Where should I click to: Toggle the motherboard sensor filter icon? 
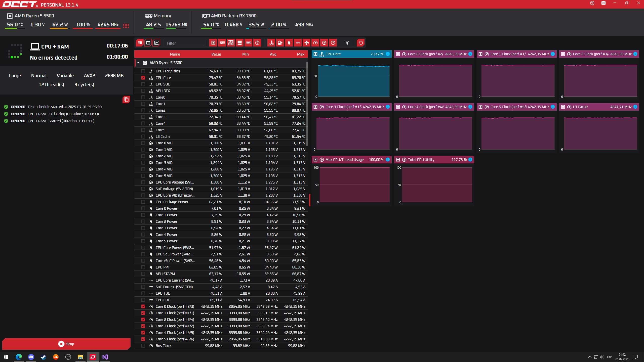(x=231, y=43)
